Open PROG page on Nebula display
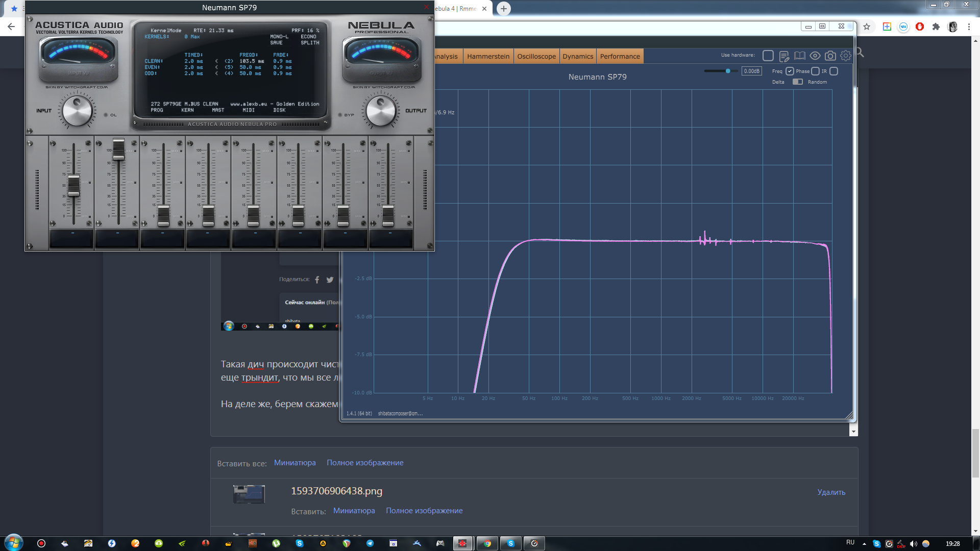 pyautogui.click(x=157, y=110)
